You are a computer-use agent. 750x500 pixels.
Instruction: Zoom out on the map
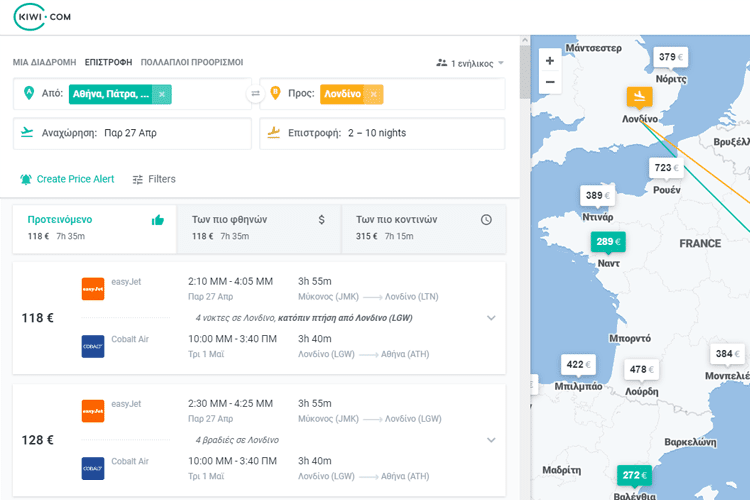point(550,82)
